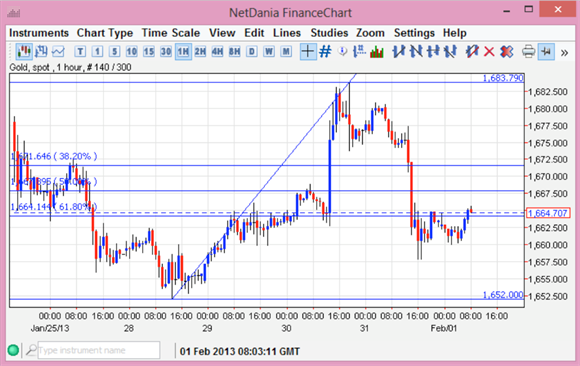Click the green volume bars study icon
The image size is (580, 366).
click(377, 52)
